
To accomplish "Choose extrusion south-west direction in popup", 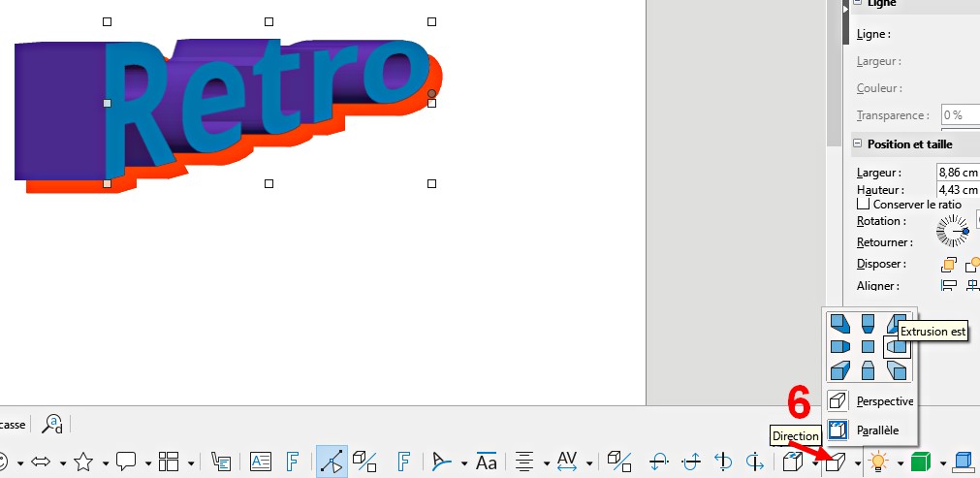I will [840, 370].
